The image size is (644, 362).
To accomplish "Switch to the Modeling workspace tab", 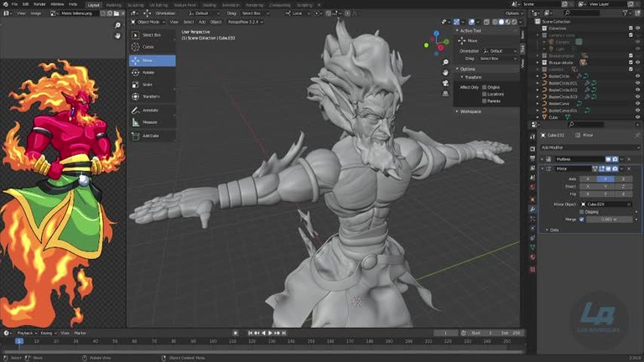I will point(113,4).
